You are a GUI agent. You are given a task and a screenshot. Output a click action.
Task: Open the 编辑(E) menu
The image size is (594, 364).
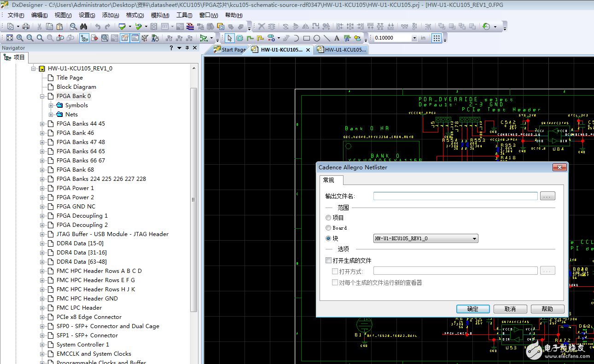(40, 15)
